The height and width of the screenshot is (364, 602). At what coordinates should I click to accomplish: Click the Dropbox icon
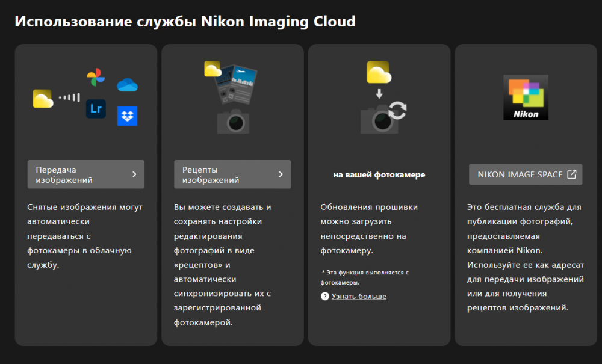pos(128,116)
